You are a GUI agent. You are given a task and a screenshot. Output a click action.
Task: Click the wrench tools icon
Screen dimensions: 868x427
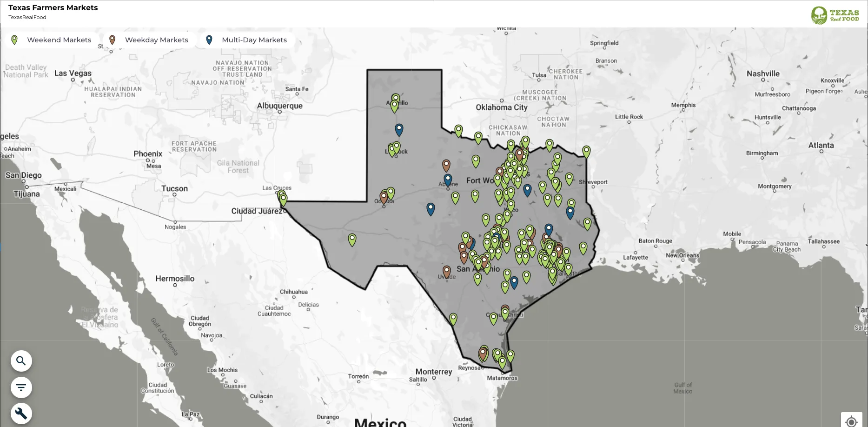[x=21, y=413]
